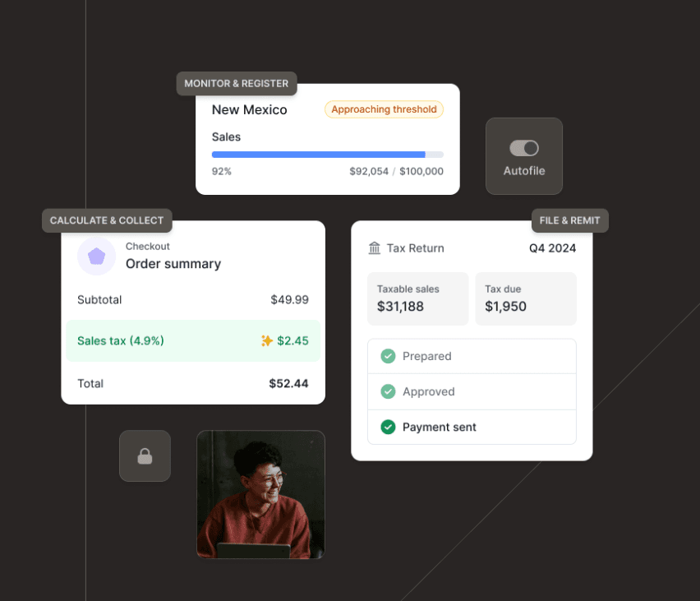The height and width of the screenshot is (601, 700).
Task: Click the New Mexico sales progress bar
Action: [327, 155]
